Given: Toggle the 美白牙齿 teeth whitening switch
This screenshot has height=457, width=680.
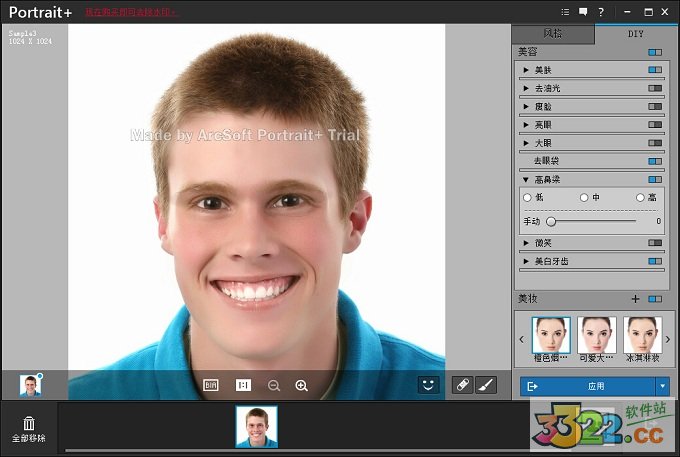Looking at the screenshot, I should pyautogui.click(x=654, y=261).
